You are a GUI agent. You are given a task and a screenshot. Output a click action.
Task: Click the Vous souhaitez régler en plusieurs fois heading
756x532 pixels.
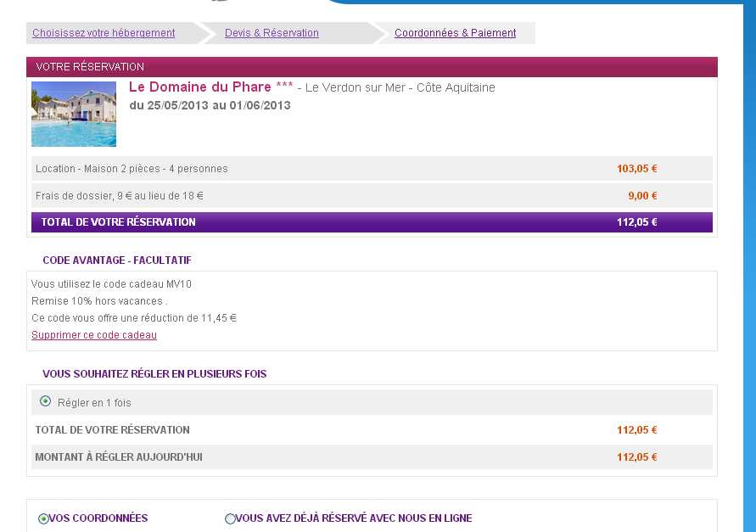pyautogui.click(x=154, y=374)
